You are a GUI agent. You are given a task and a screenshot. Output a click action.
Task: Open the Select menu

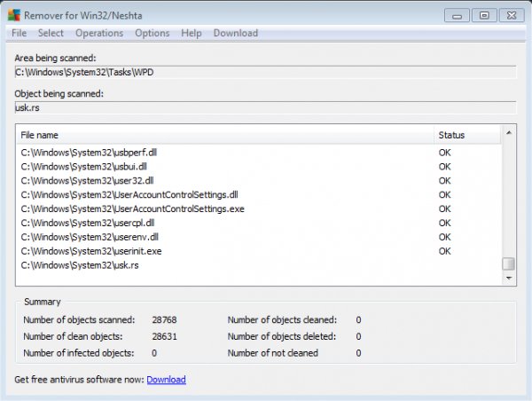tap(51, 33)
